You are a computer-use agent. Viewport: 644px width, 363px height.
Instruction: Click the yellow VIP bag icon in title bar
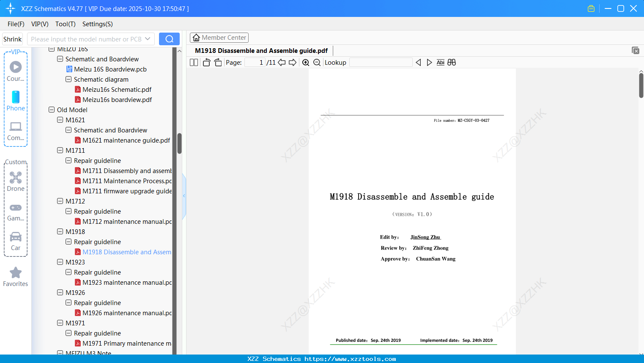tap(591, 8)
